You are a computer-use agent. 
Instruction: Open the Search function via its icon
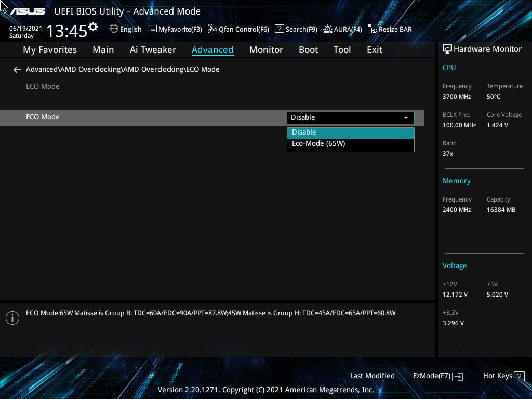pos(279,29)
